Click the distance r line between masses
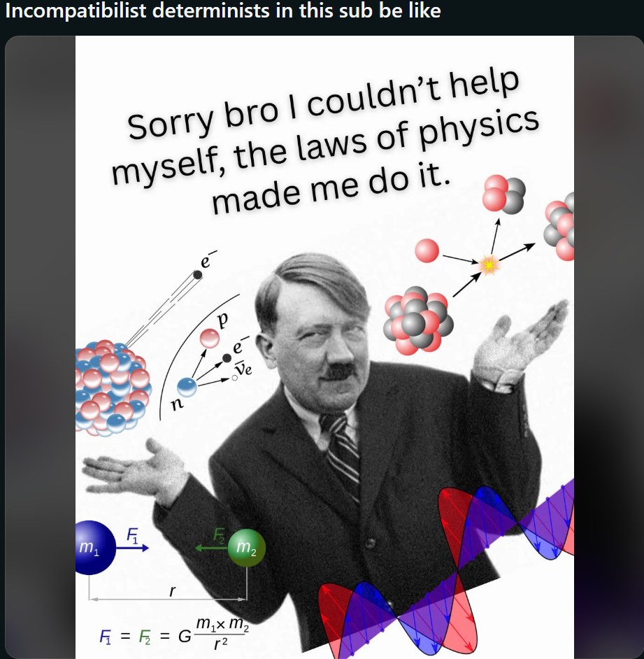The height and width of the screenshot is (659, 644). (168, 599)
